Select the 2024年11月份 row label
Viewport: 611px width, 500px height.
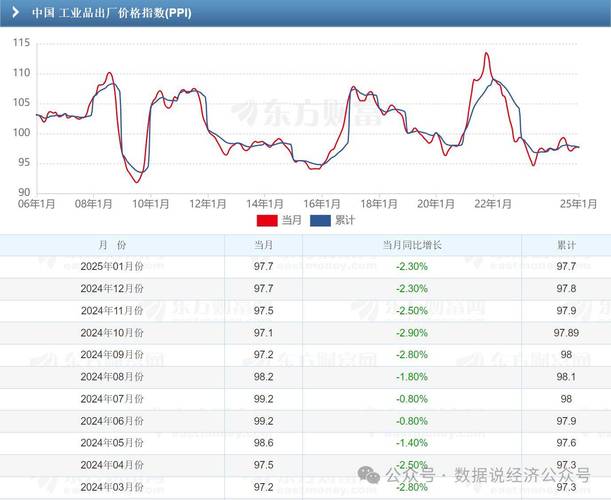click(x=112, y=311)
